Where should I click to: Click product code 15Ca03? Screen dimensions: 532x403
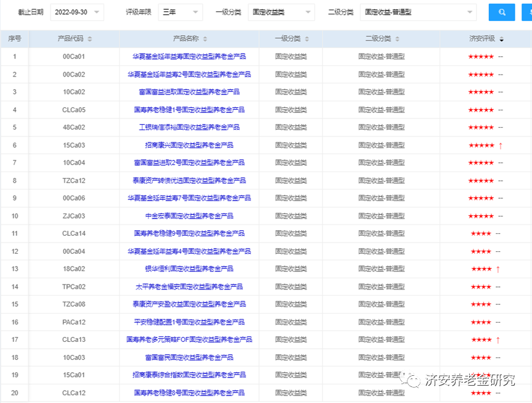point(73,145)
